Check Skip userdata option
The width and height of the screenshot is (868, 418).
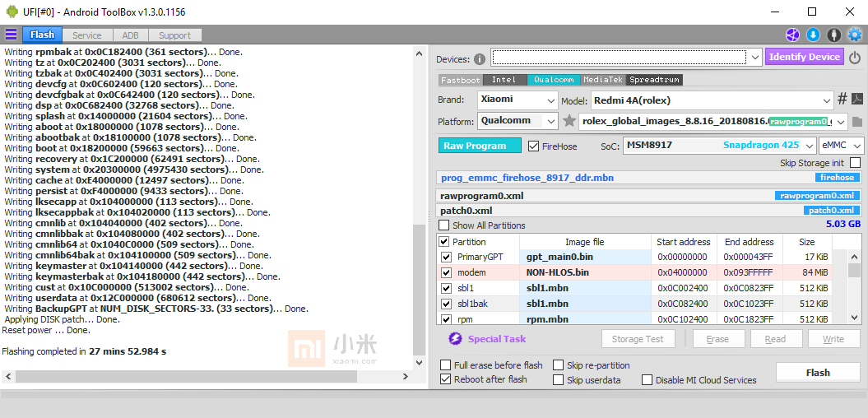click(x=558, y=380)
